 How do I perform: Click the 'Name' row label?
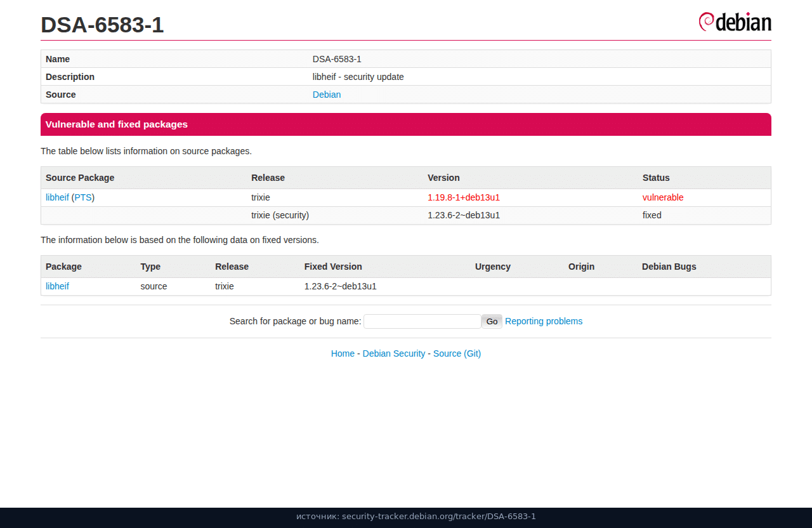[58, 59]
